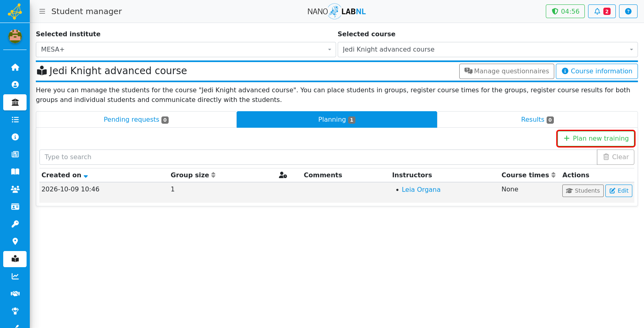The height and width of the screenshot is (328, 644).
Task: Switch to Results tab
Action: click(x=537, y=120)
